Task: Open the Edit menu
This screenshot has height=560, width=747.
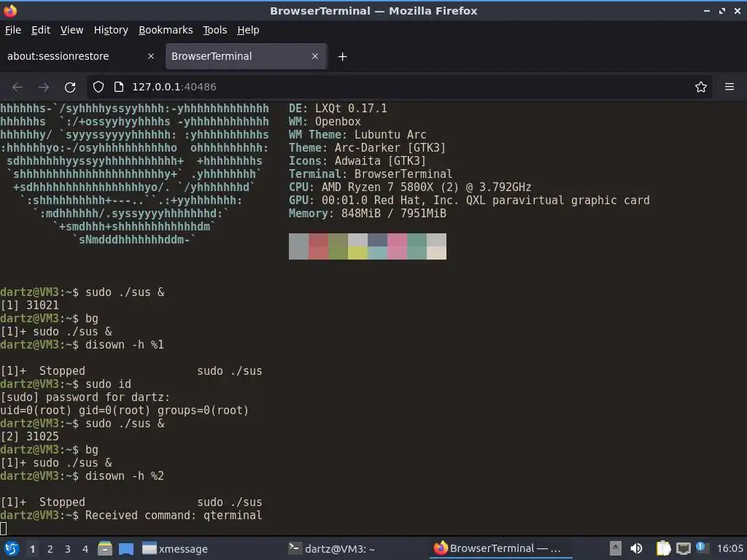Action: coord(41,30)
